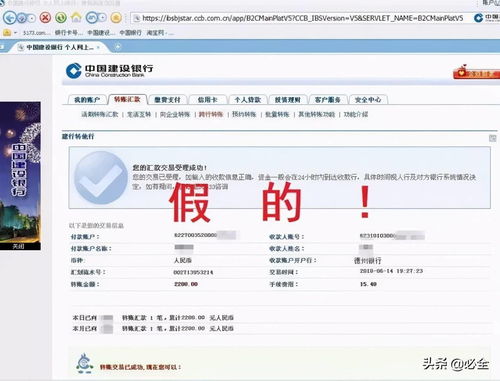This screenshot has height=381, width=500.
Task: Click the transfer amount 2200.00
Action: pyautogui.click(x=186, y=284)
